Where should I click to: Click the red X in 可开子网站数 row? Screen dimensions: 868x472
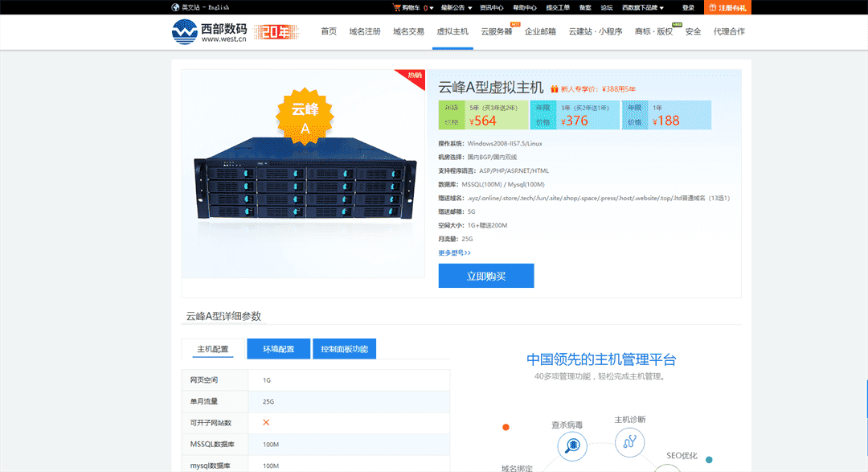coord(266,422)
